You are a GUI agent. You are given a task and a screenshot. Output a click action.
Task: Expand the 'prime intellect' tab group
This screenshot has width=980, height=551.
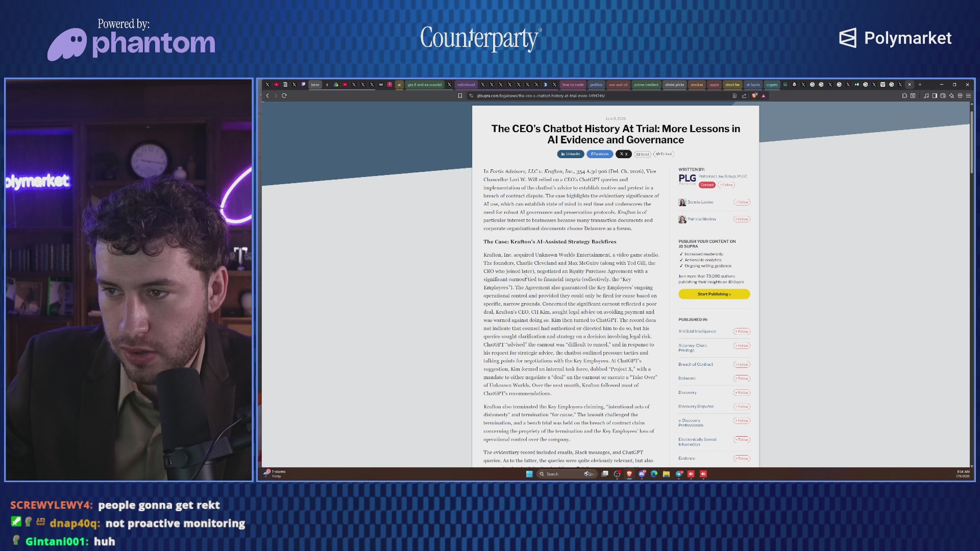pyautogui.click(x=646, y=85)
